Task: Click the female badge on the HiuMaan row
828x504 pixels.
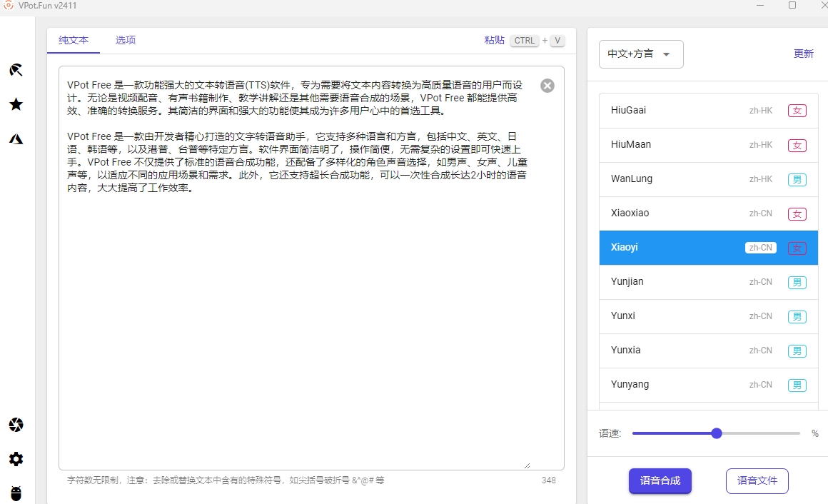Action: [x=797, y=145]
